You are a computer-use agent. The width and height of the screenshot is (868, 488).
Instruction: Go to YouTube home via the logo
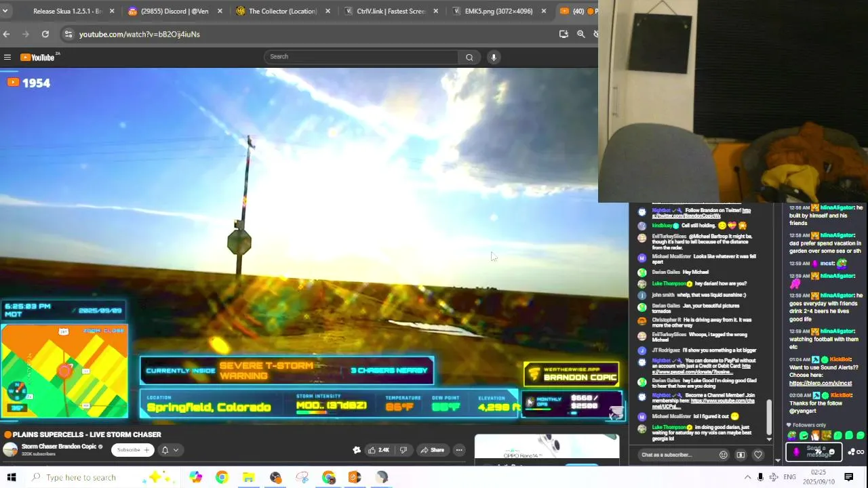coord(39,57)
